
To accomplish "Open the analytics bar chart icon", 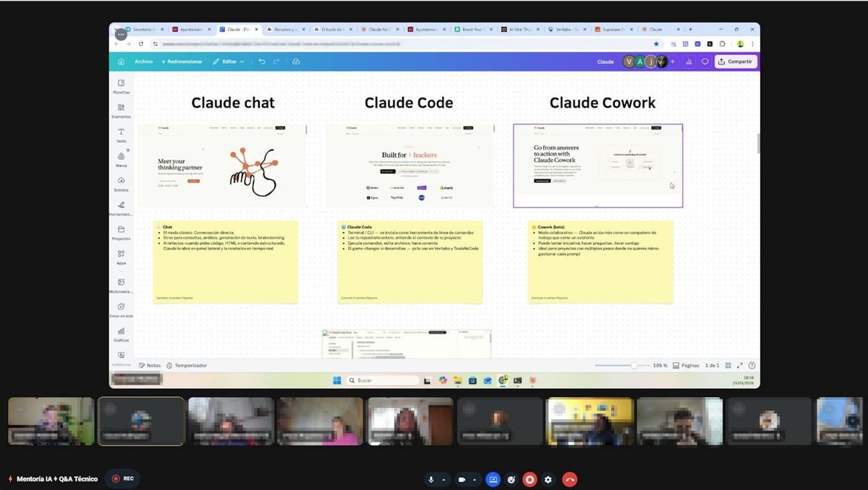I will pyautogui.click(x=689, y=61).
